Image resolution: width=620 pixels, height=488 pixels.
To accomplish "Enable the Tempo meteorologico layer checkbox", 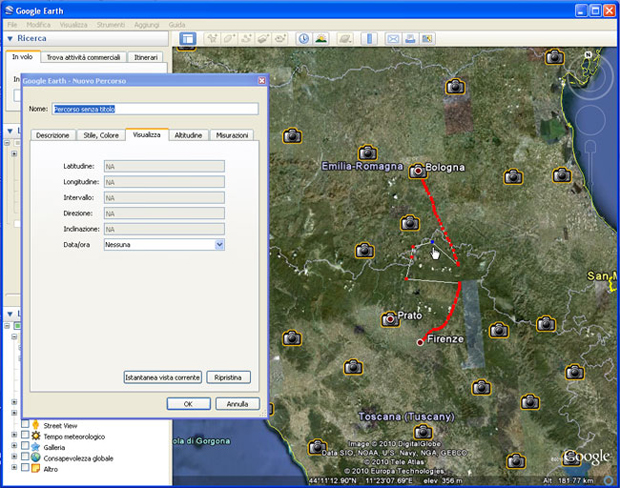I will point(25,435).
